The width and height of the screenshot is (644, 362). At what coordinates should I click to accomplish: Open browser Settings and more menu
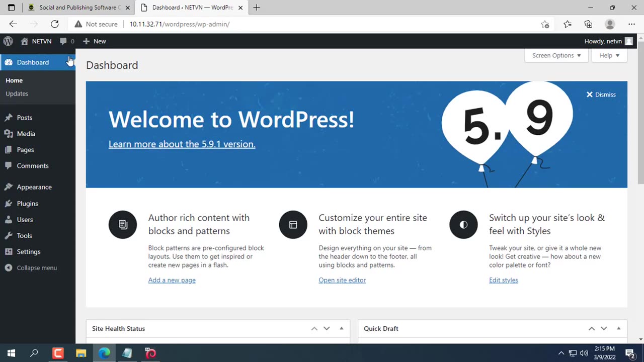[631, 24]
